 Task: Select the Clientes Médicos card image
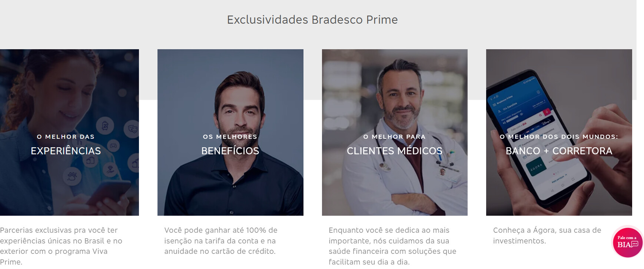pyautogui.click(x=395, y=132)
